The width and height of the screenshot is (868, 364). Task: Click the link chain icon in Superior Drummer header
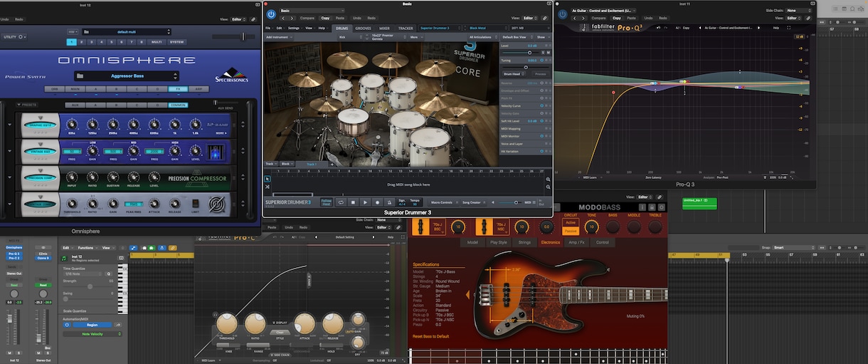coord(545,18)
